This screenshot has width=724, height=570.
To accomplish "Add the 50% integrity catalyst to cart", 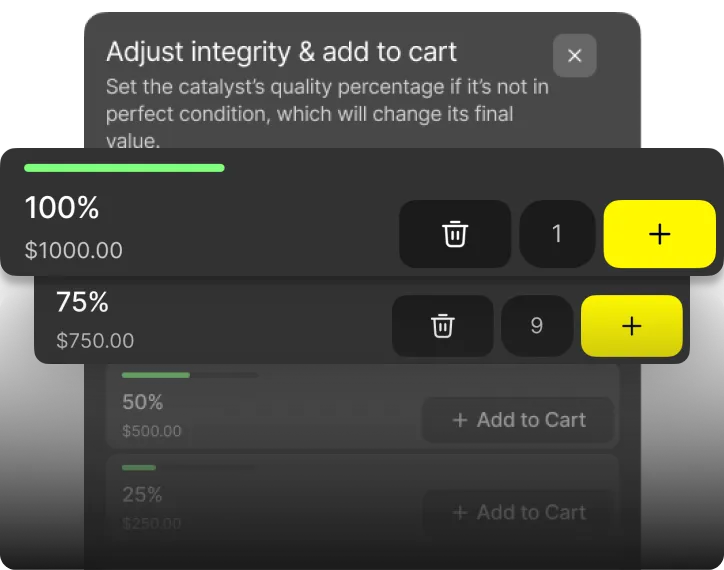I will tap(518, 420).
